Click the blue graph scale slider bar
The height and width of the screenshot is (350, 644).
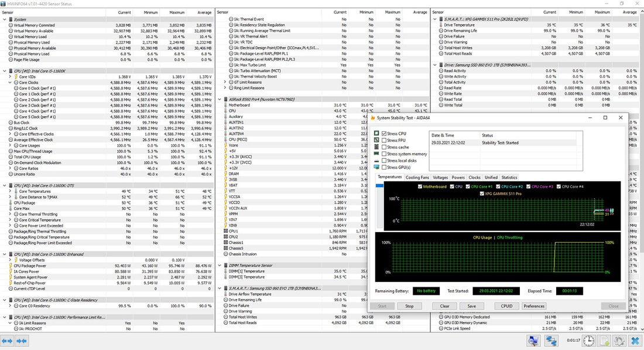pyautogui.click(x=378, y=186)
